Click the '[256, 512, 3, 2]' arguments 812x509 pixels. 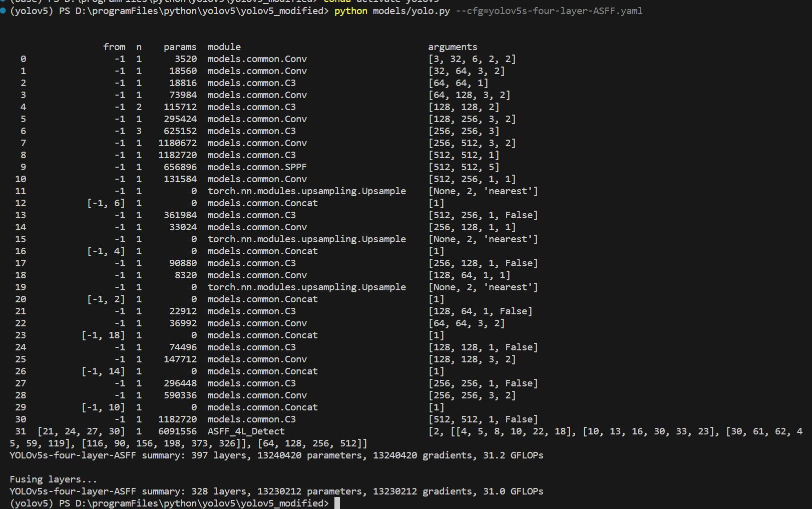coord(472,143)
